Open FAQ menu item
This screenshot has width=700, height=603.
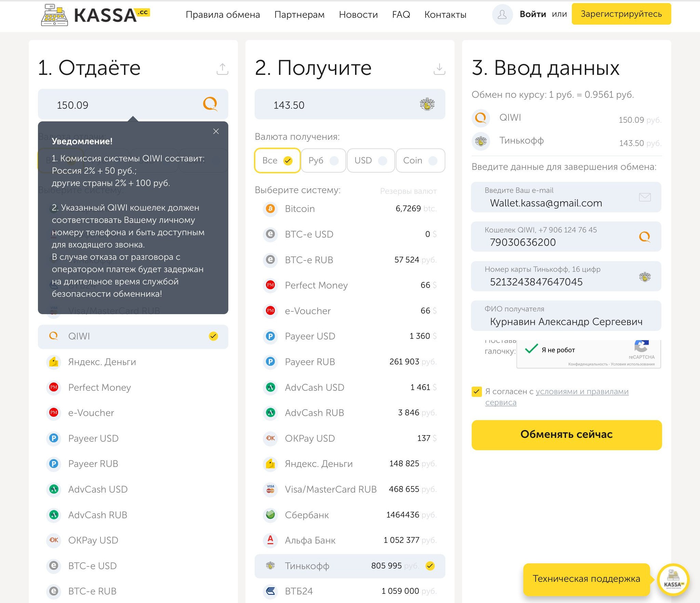coord(401,15)
